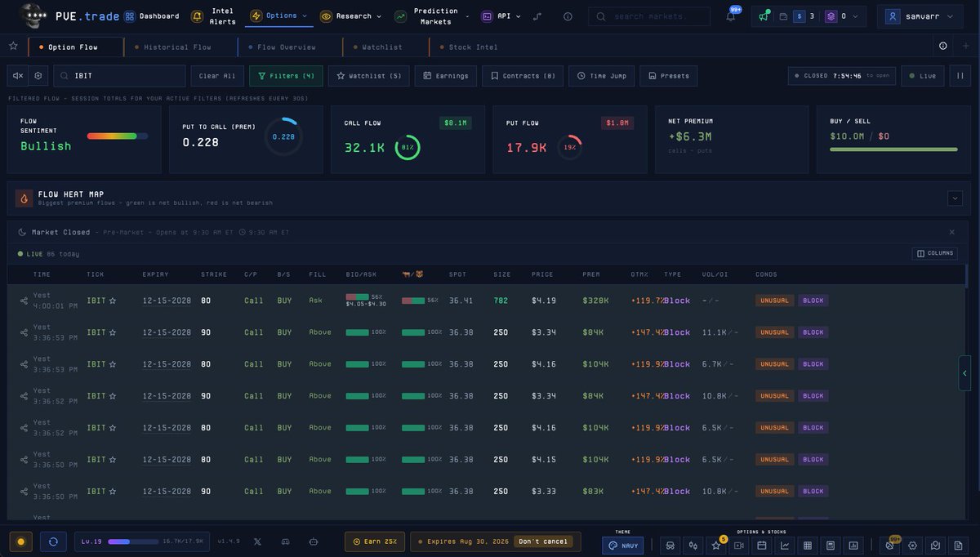Open the Presets button
Viewport: 980px width, 557px height.
(669, 76)
